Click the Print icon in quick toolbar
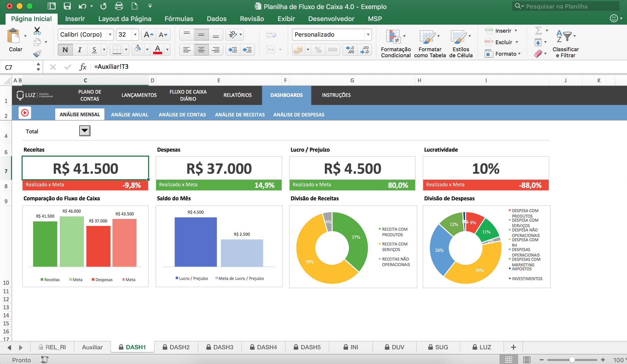The image size is (627, 364). 119,6
